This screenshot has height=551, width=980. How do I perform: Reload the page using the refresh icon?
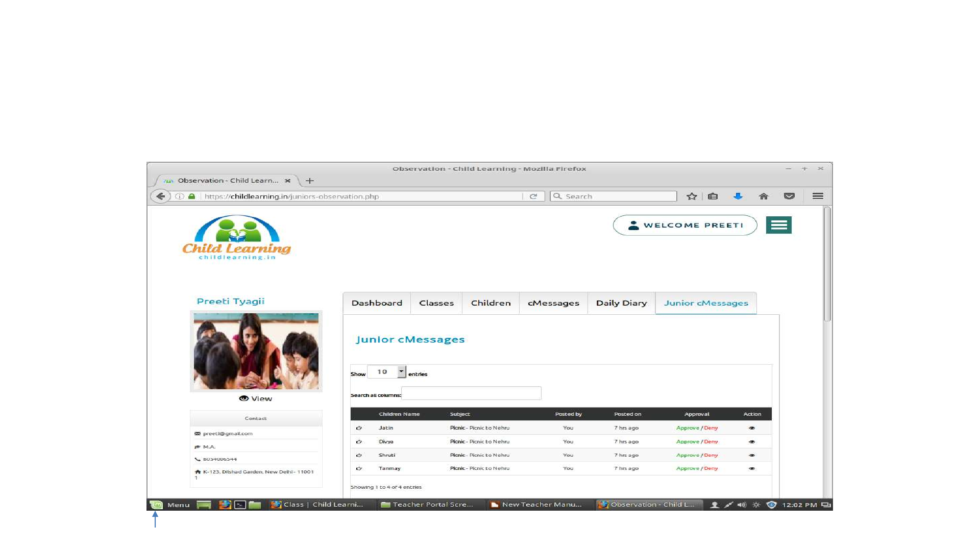[533, 196]
